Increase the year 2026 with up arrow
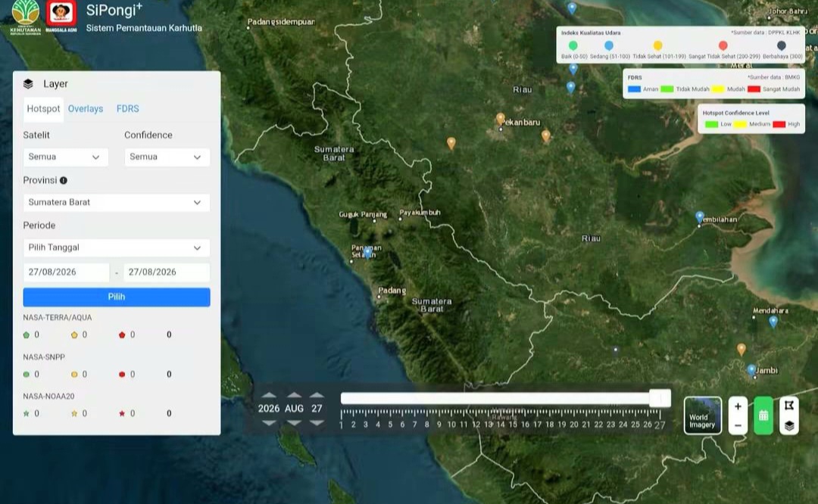 tap(269, 395)
